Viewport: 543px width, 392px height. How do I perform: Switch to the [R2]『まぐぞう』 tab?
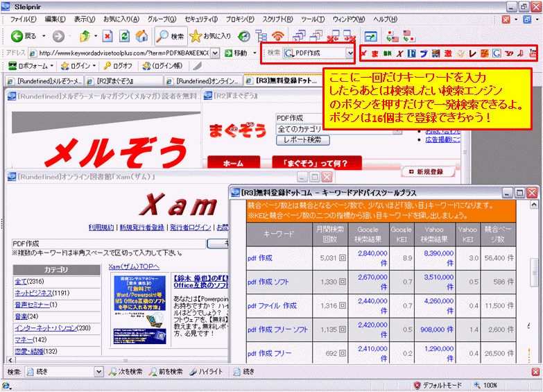tap(124, 81)
